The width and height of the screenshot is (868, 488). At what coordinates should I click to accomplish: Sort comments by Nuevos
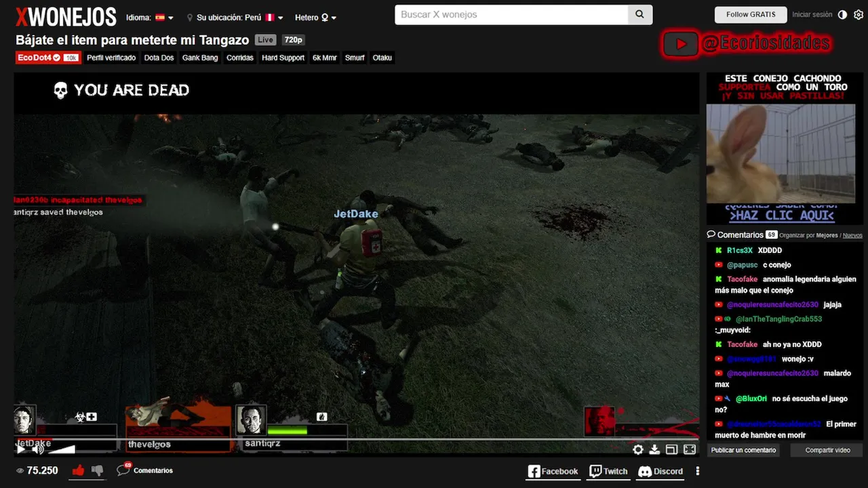(852, 235)
